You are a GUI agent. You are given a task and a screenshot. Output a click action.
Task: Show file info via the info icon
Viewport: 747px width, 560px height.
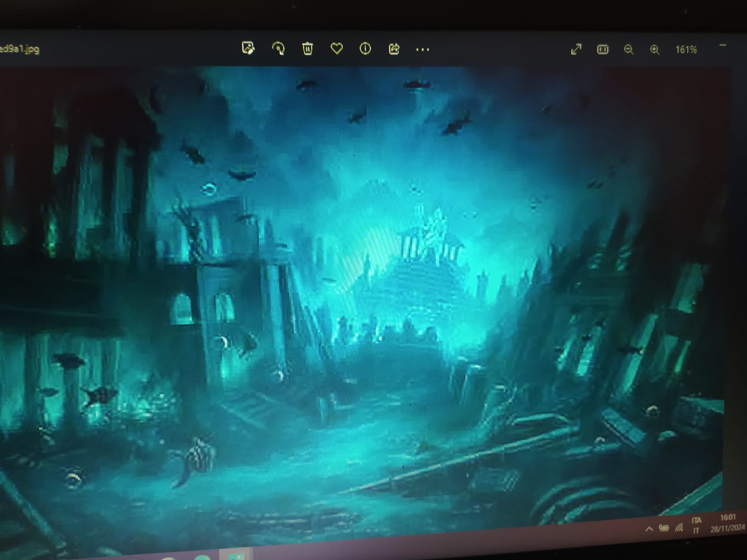pos(365,49)
